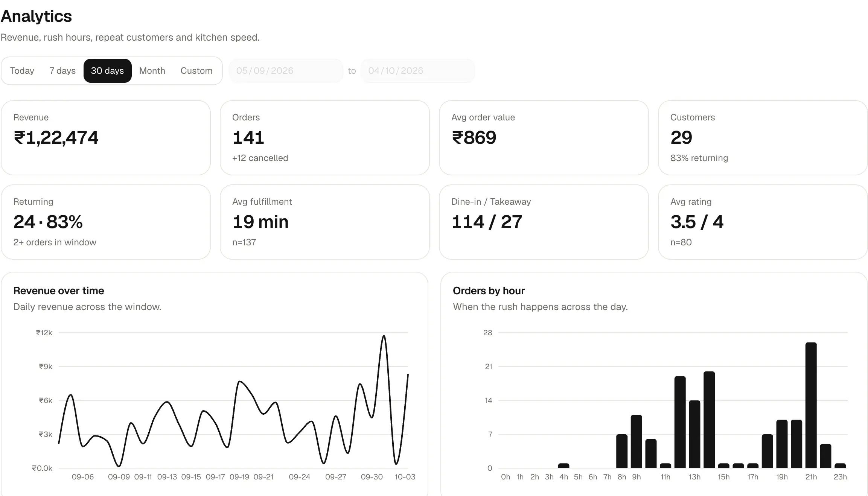Click the 23h hour label on orders chart
This screenshot has height=496, width=868.
click(x=840, y=477)
